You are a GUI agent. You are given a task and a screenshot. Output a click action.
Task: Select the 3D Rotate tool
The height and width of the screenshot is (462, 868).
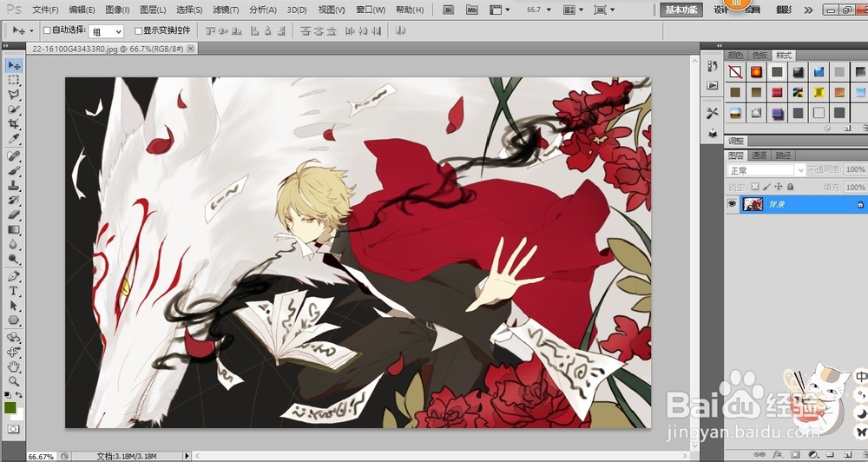pos(14,337)
